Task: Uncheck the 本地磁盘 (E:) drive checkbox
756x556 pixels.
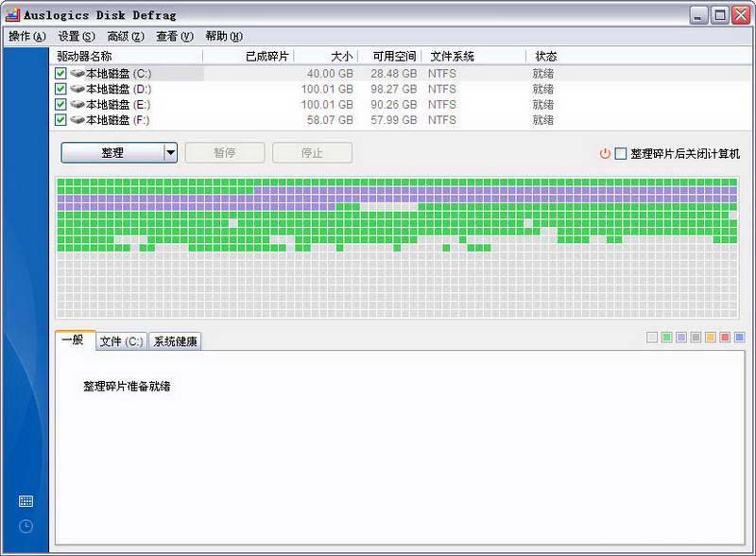Action: click(60, 104)
